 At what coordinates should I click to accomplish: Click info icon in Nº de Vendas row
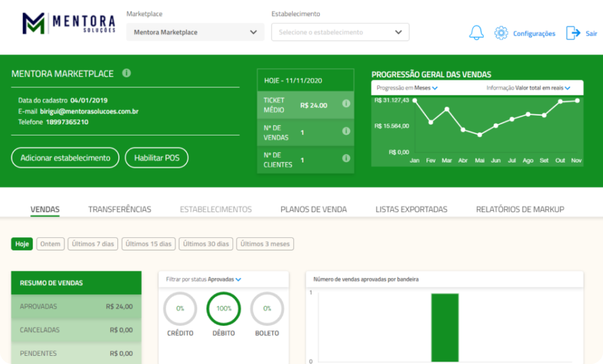pyautogui.click(x=346, y=131)
